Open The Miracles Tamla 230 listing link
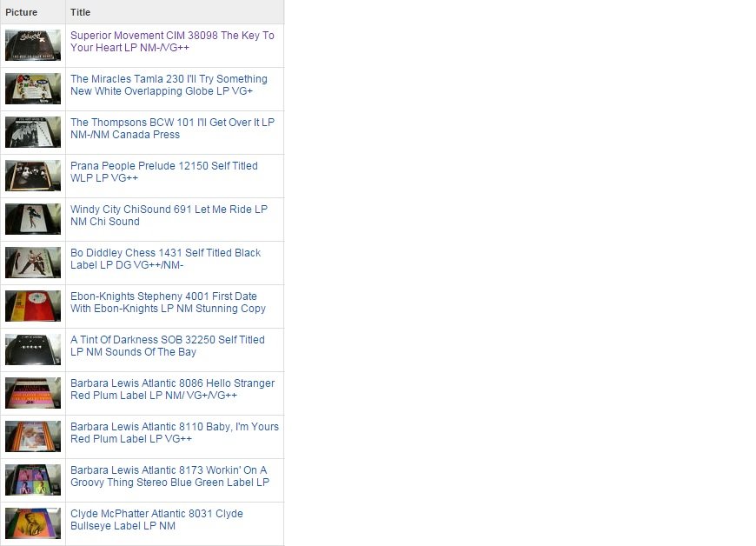Viewport: 756px width, 546px height. click(x=169, y=85)
